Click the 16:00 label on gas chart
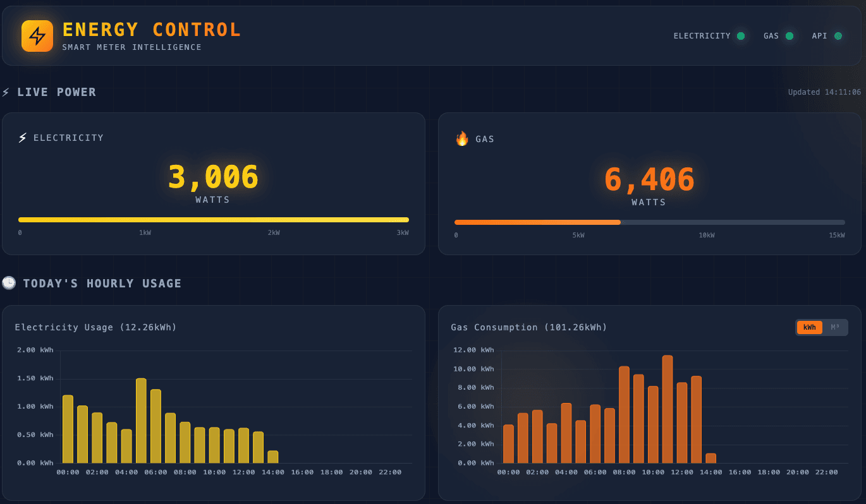The width and height of the screenshot is (866, 504). pyautogui.click(x=740, y=472)
